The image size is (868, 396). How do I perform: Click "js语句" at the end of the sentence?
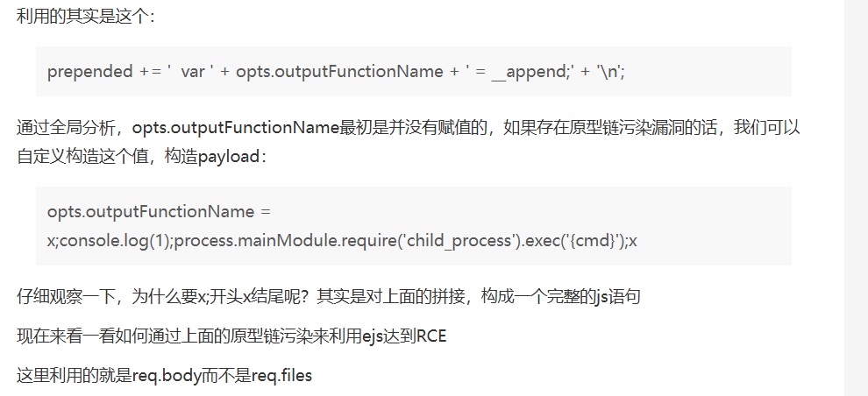[x=618, y=297]
